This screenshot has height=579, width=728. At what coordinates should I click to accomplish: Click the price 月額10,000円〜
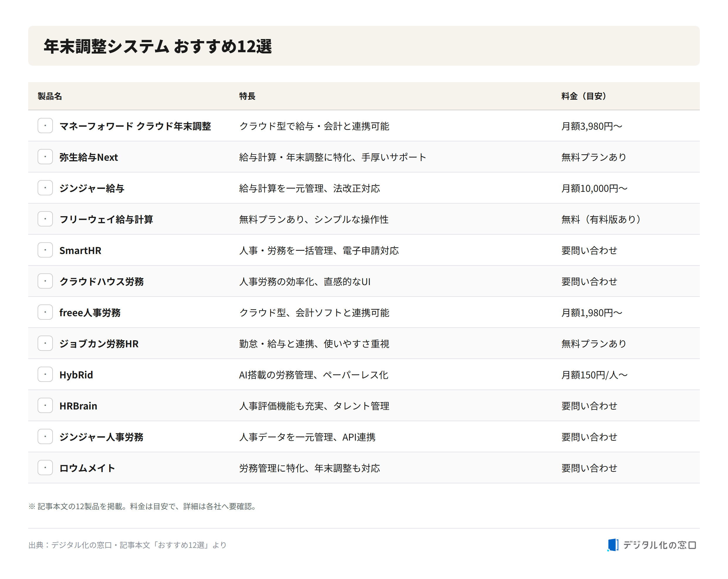594,188
